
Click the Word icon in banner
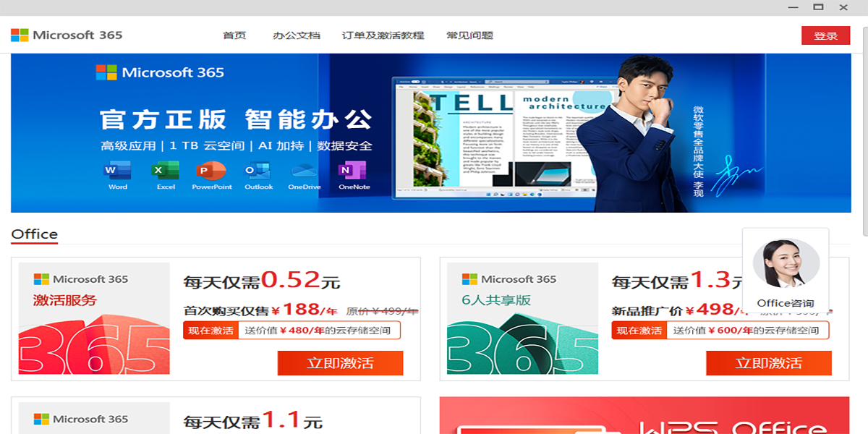click(x=117, y=171)
